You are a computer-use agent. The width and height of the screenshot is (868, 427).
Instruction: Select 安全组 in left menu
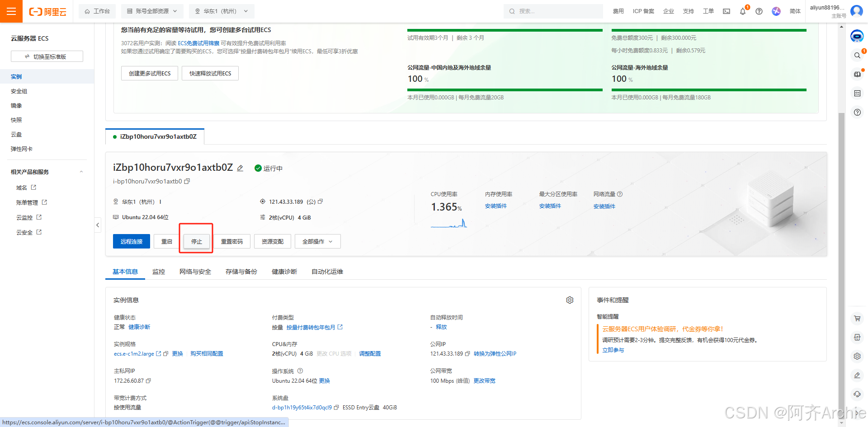[x=19, y=91]
